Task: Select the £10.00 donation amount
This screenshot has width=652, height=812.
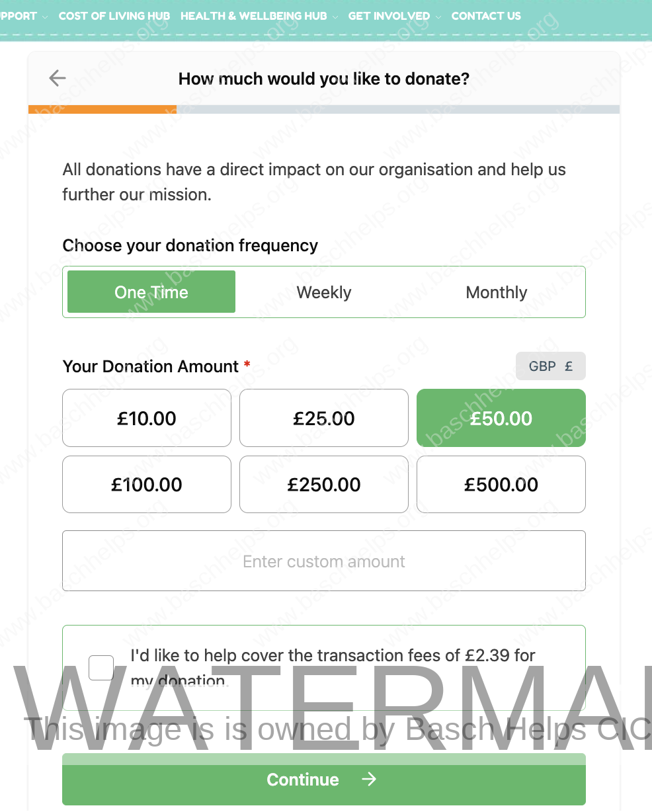Action: click(147, 418)
